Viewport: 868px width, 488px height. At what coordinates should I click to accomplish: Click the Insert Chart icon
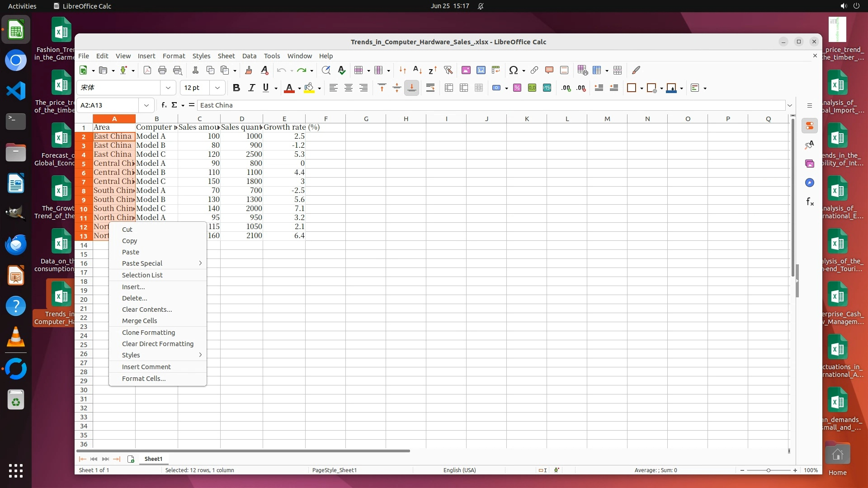(481, 70)
